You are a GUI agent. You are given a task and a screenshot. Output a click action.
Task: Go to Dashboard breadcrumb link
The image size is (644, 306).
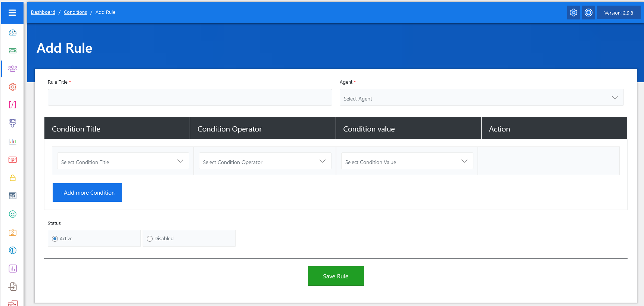(x=43, y=12)
